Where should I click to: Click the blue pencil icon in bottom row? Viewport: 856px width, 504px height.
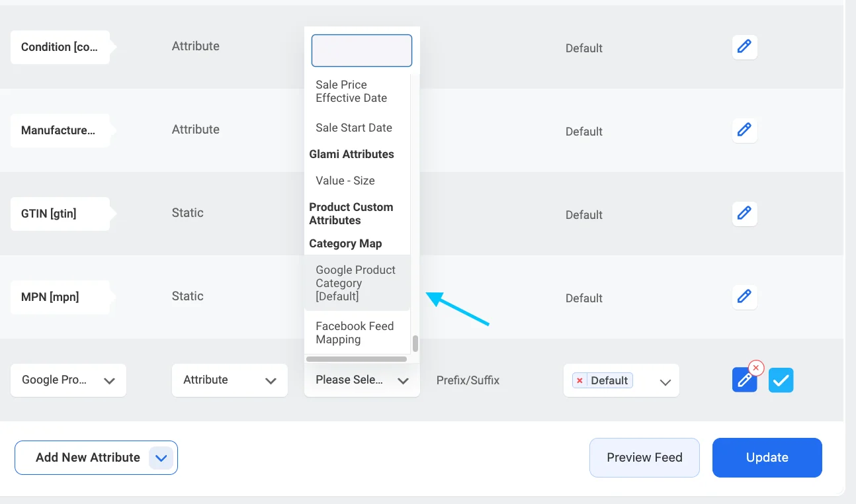coord(744,380)
